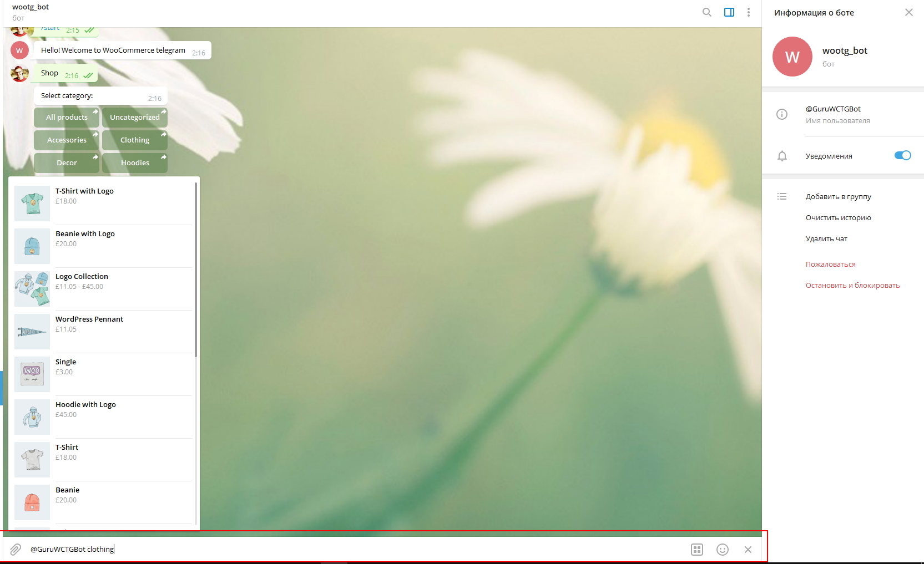Select the grey T-Shirt thumbnail
The width and height of the screenshot is (924, 564).
tap(32, 460)
